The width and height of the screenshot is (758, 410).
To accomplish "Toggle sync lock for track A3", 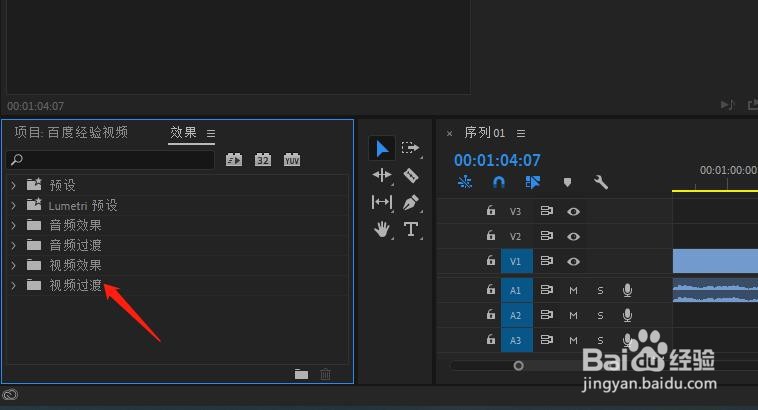I will [x=547, y=340].
